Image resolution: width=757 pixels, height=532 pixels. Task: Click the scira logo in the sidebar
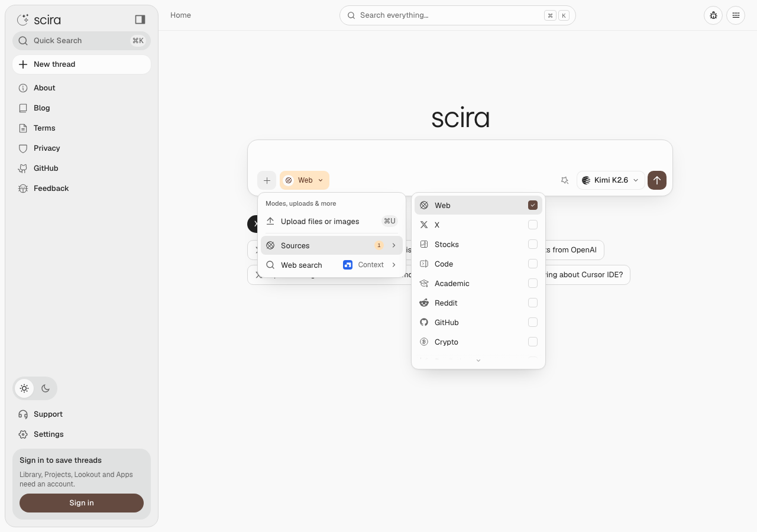(39, 20)
